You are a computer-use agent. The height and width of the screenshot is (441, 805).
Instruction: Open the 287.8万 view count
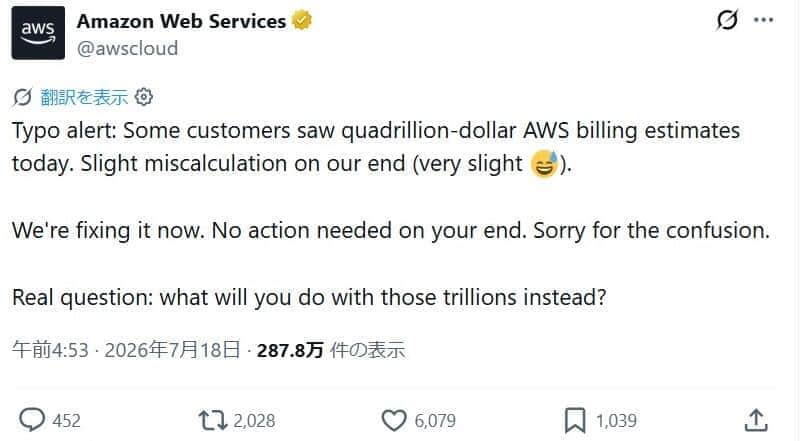(x=290, y=350)
